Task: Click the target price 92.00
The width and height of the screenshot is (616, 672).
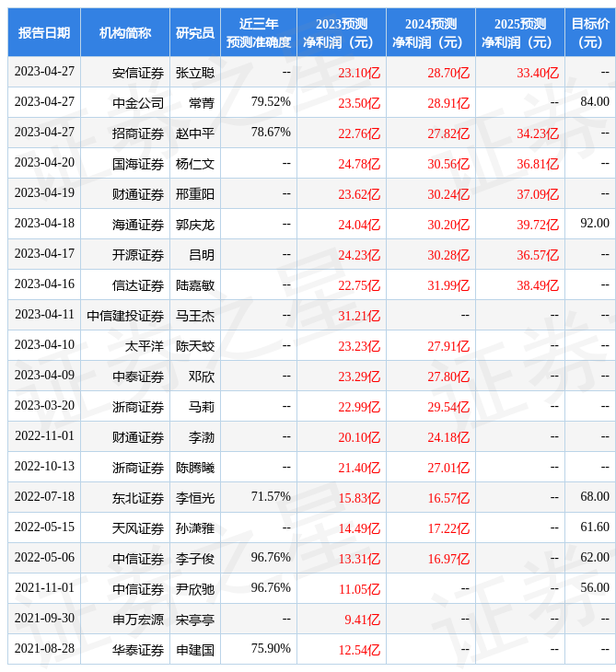Action: click(595, 224)
